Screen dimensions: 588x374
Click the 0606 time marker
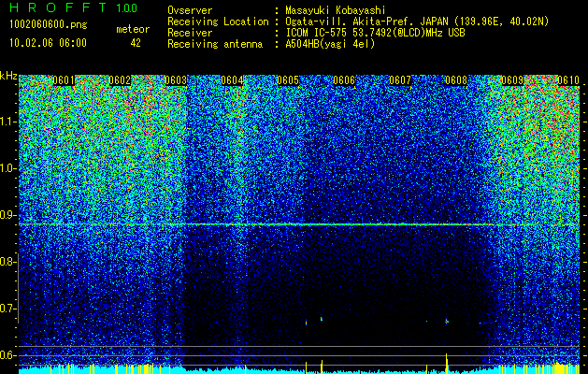point(344,80)
